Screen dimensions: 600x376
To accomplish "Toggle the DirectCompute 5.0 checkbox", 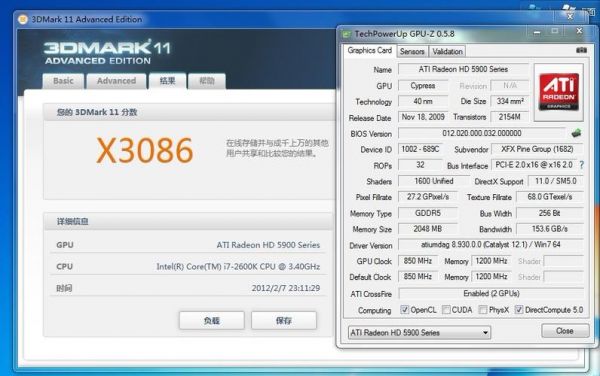I will (518, 309).
